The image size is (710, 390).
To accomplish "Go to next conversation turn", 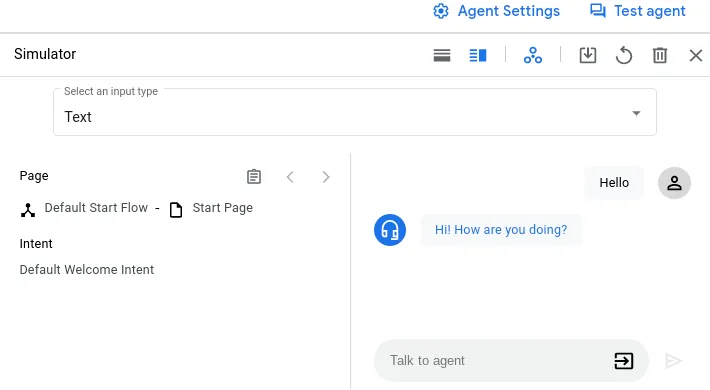I will pos(326,177).
